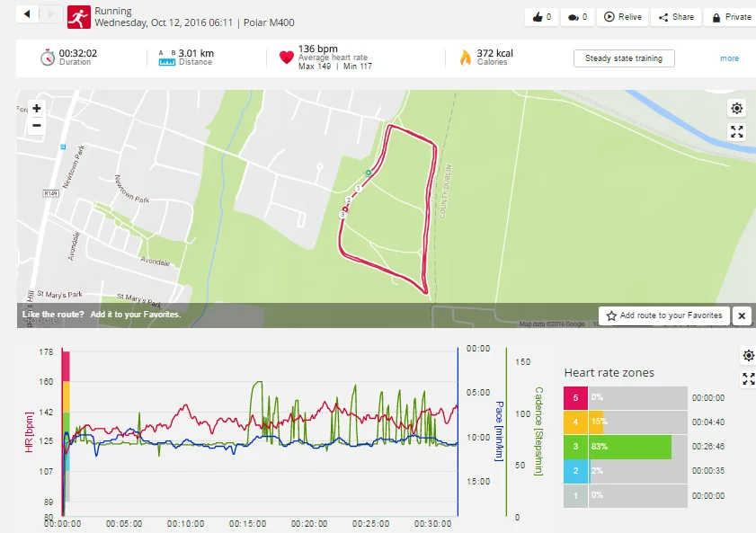Zoom out on the map
The height and width of the screenshot is (533, 756).
(37, 126)
